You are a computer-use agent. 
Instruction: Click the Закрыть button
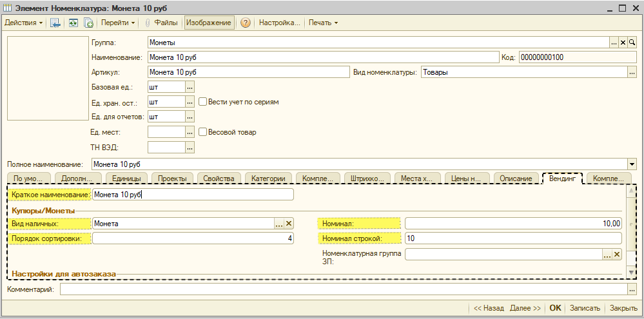tap(623, 308)
